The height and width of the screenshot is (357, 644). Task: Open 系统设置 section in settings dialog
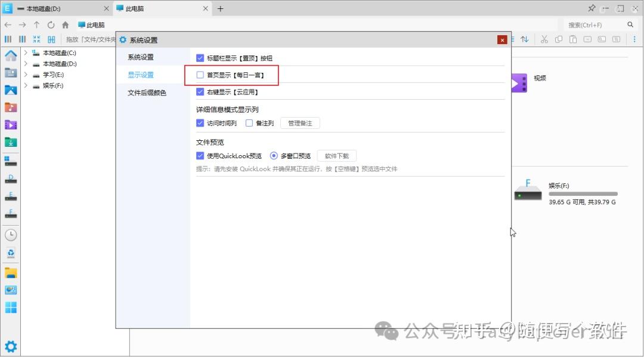coord(141,57)
